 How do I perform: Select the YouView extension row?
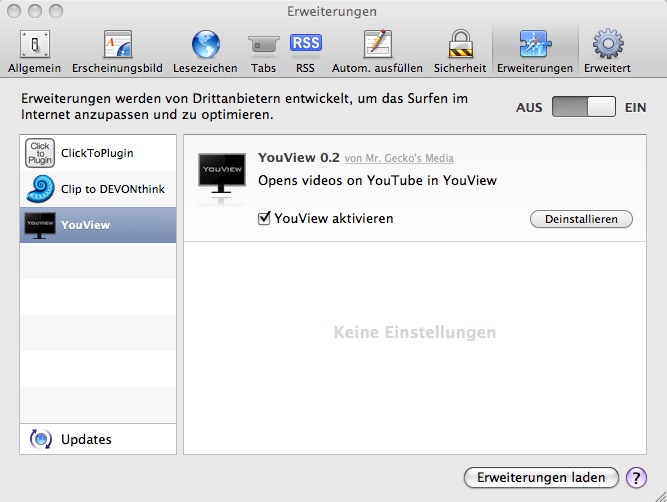pos(98,225)
